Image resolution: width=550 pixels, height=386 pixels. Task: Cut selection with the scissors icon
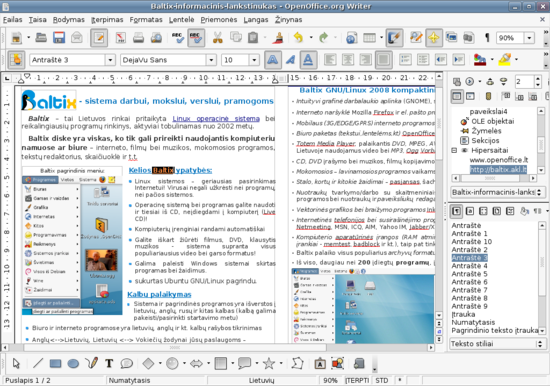click(217, 38)
